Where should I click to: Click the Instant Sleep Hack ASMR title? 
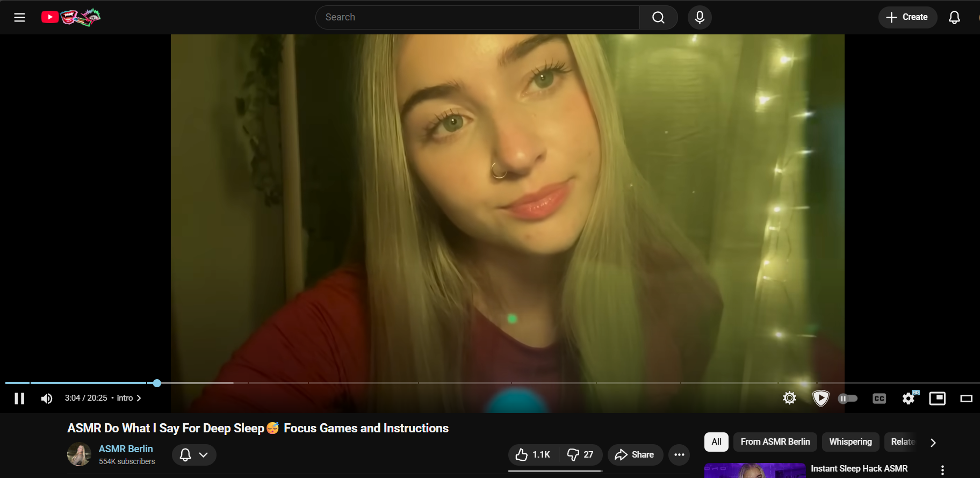[x=859, y=469]
